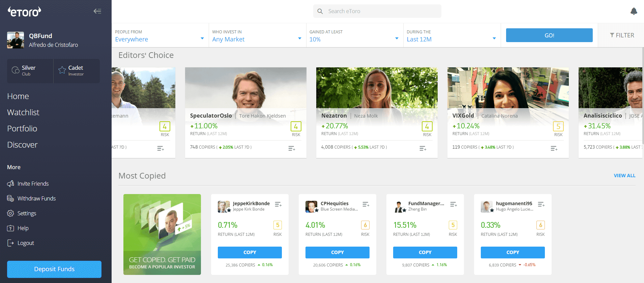The image size is (644, 283).
Task: Click the Cadet Investor star icon
Action: (62, 70)
